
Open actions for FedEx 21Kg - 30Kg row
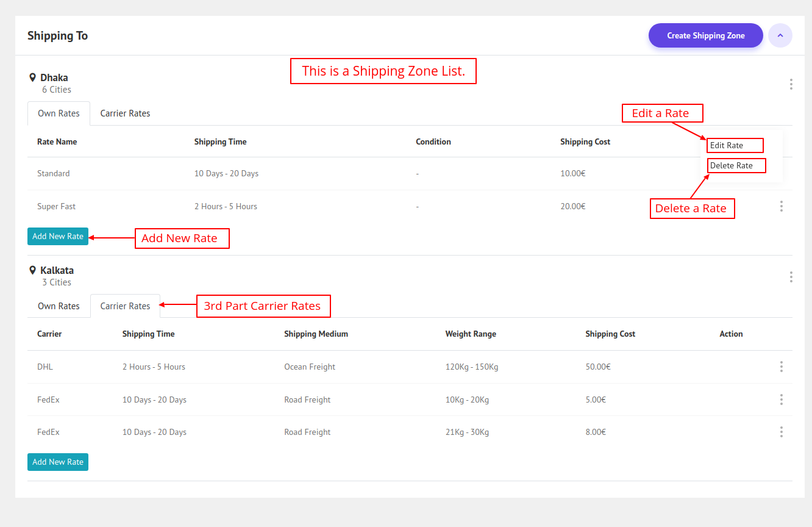click(x=781, y=432)
